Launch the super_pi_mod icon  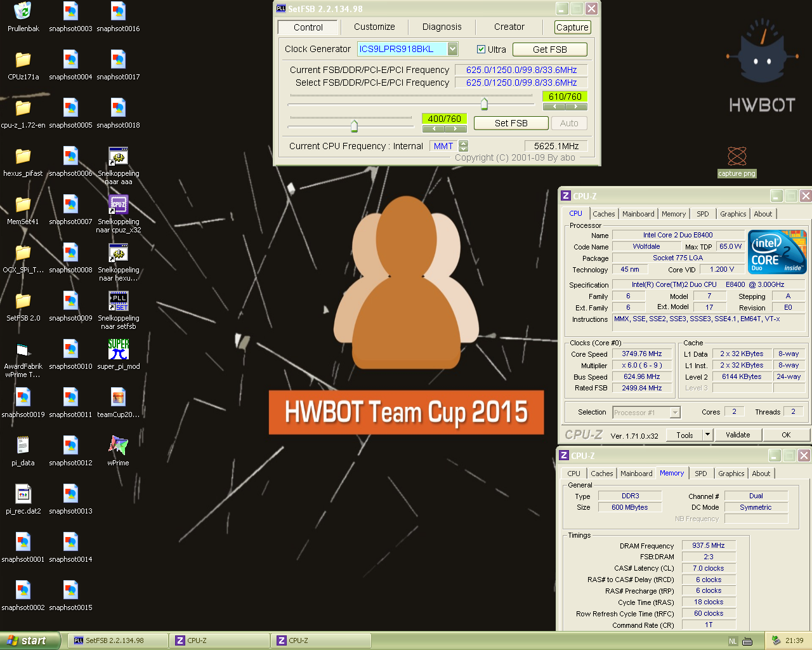(118, 355)
